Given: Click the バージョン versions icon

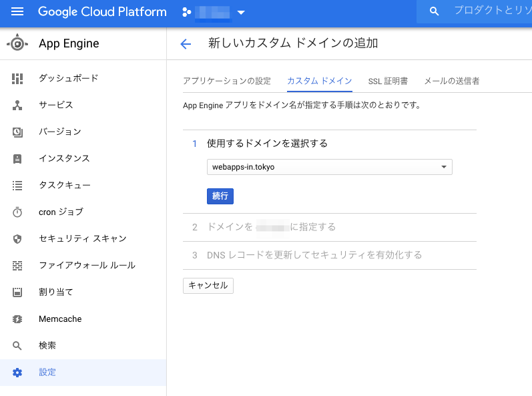Looking at the screenshot, I should click(17, 132).
